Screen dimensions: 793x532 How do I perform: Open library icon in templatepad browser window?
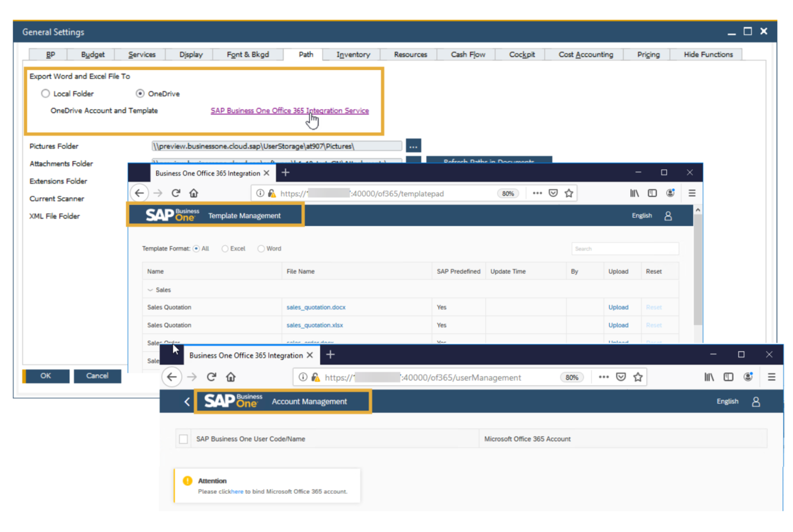(634, 193)
